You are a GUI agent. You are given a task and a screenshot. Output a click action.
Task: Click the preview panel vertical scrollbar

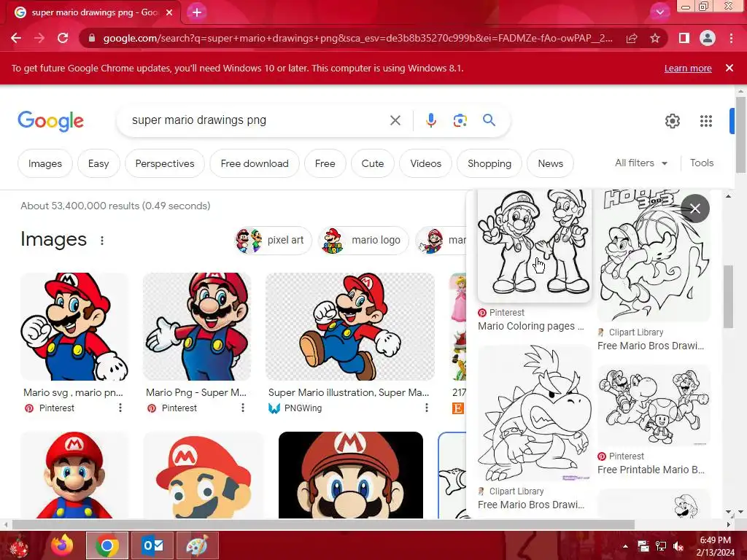(x=729, y=297)
